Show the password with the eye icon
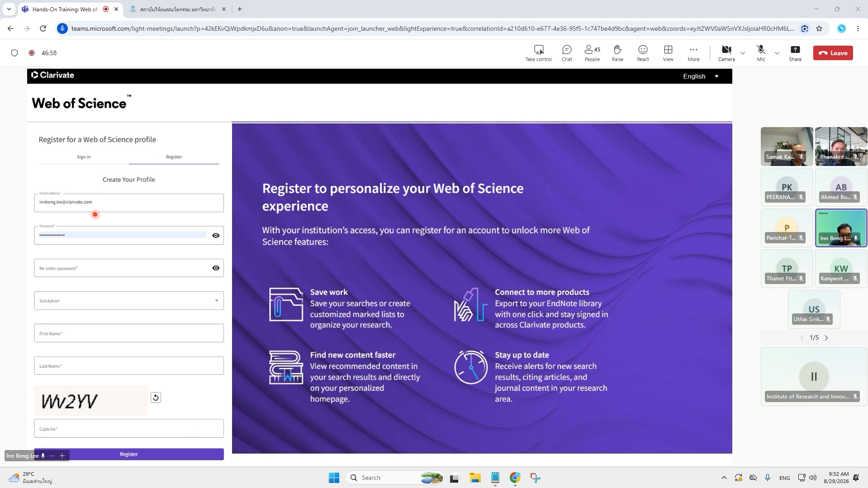Viewport: 868px width, 488px height. 216,235
